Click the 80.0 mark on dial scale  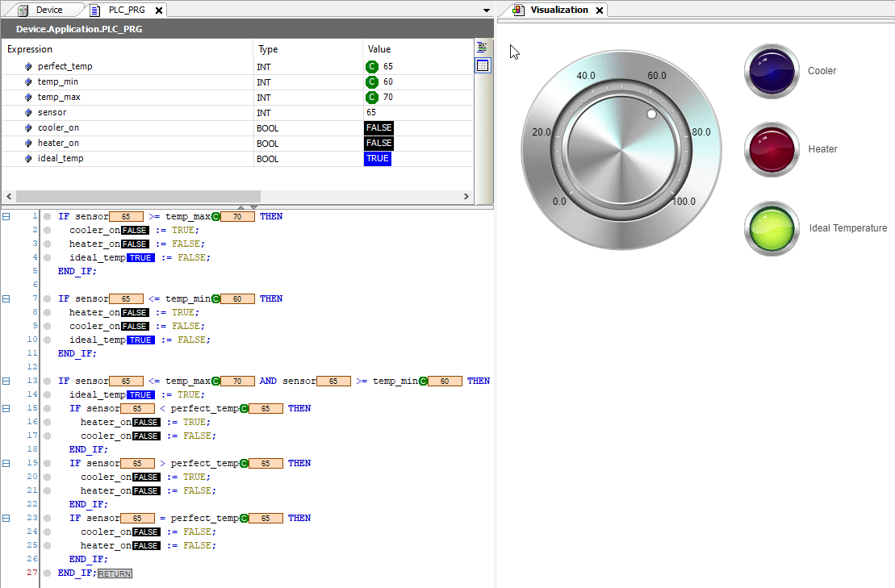tap(701, 132)
